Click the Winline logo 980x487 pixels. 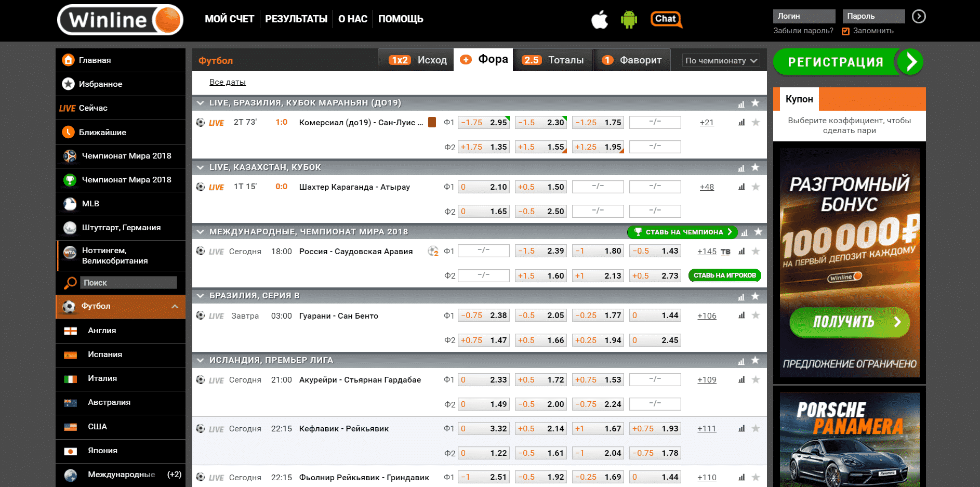121,20
